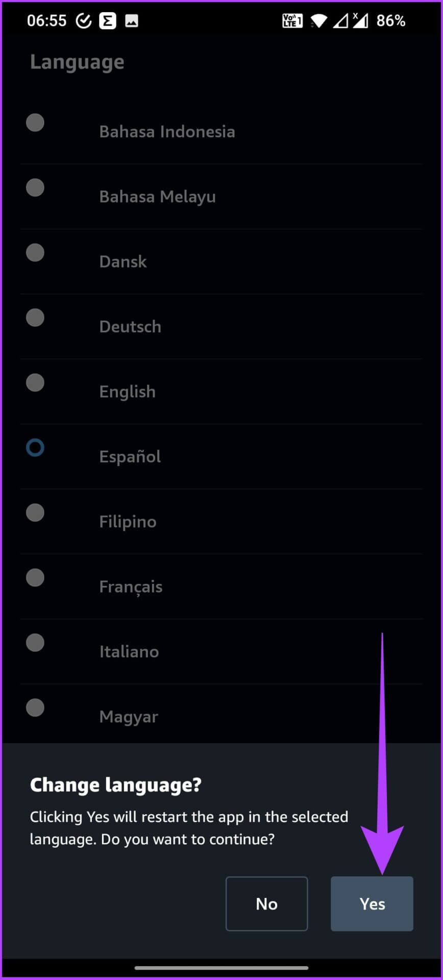Viewport: 443px width, 980px height.
Task: Select the English radio button
Action: (35, 382)
